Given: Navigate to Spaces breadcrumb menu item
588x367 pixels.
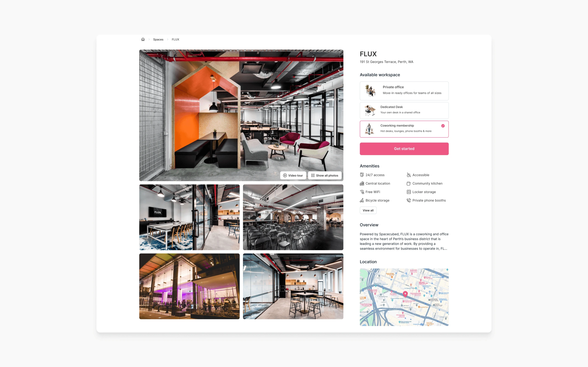Looking at the screenshot, I should tap(158, 39).
